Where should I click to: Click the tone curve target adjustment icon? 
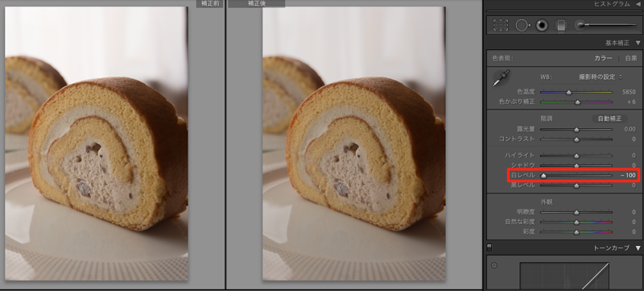(494, 265)
